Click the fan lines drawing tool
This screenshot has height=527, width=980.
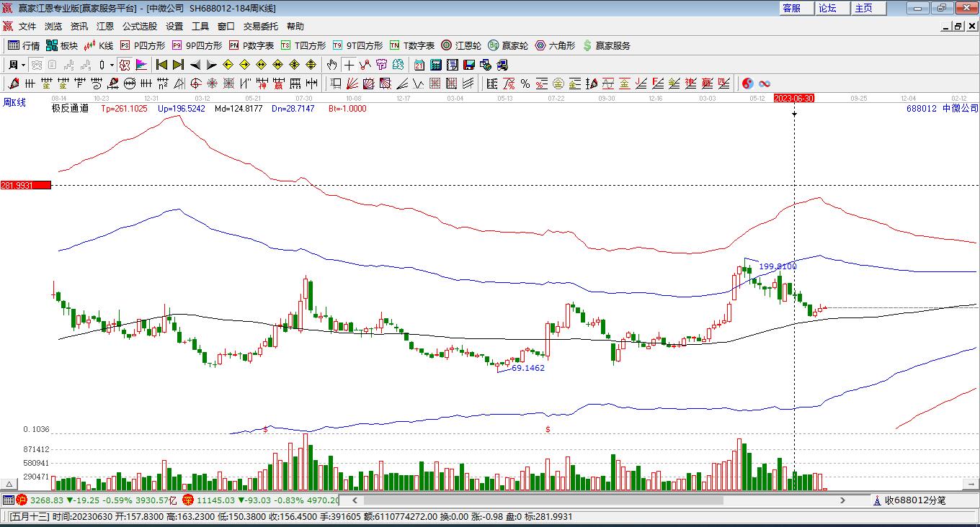point(352,84)
